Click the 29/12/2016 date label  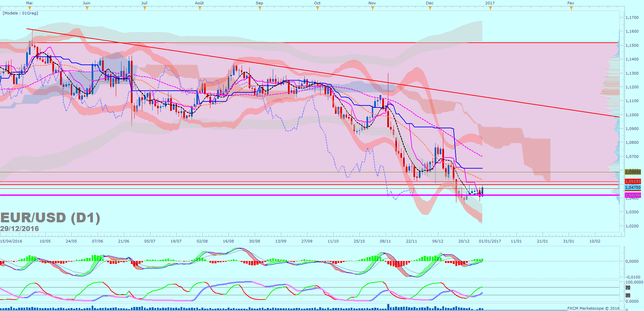pos(19,229)
